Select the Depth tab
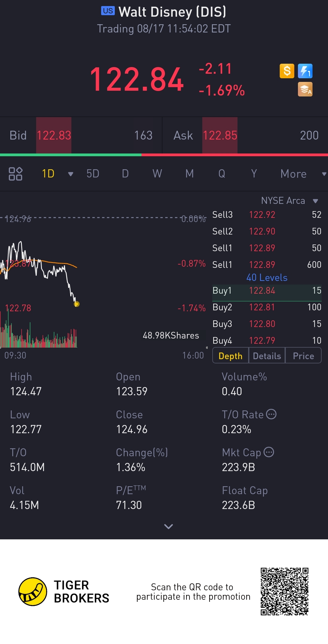 (x=231, y=356)
